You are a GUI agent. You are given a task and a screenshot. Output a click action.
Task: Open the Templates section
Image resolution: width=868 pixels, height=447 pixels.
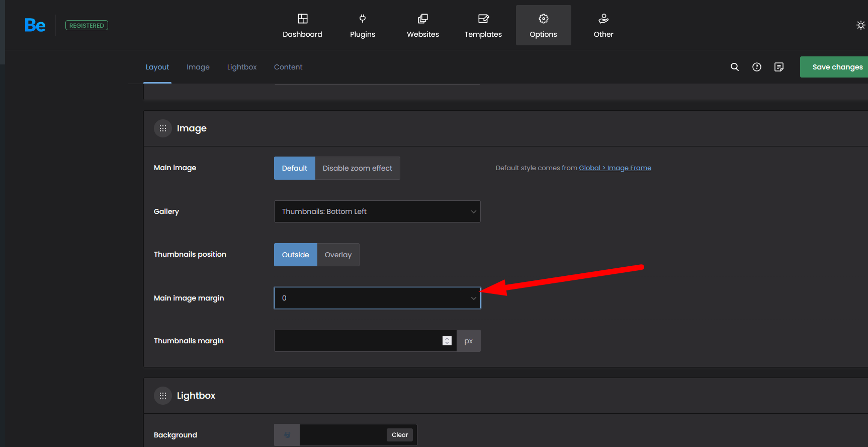pos(483,26)
